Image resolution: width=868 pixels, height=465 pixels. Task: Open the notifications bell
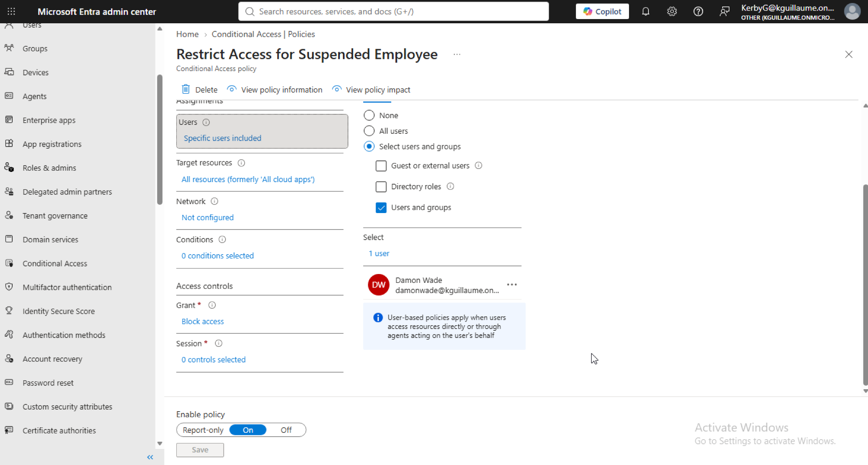coord(645,11)
